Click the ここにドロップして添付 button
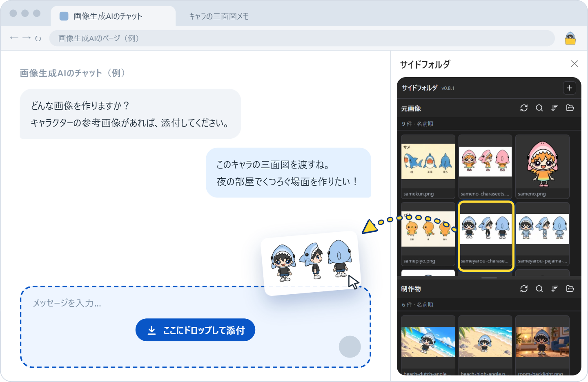Image resolution: width=588 pixels, height=382 pixels. pyautogui.click(x=195, y=330)
